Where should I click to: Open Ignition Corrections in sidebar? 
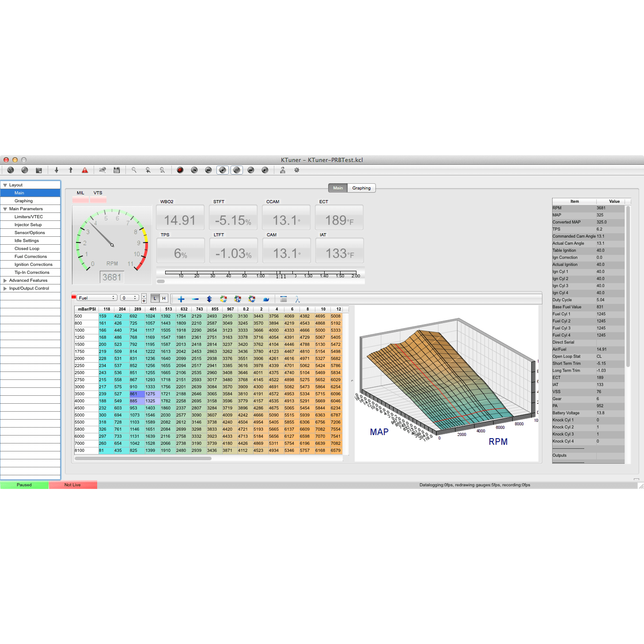(33, 265)
